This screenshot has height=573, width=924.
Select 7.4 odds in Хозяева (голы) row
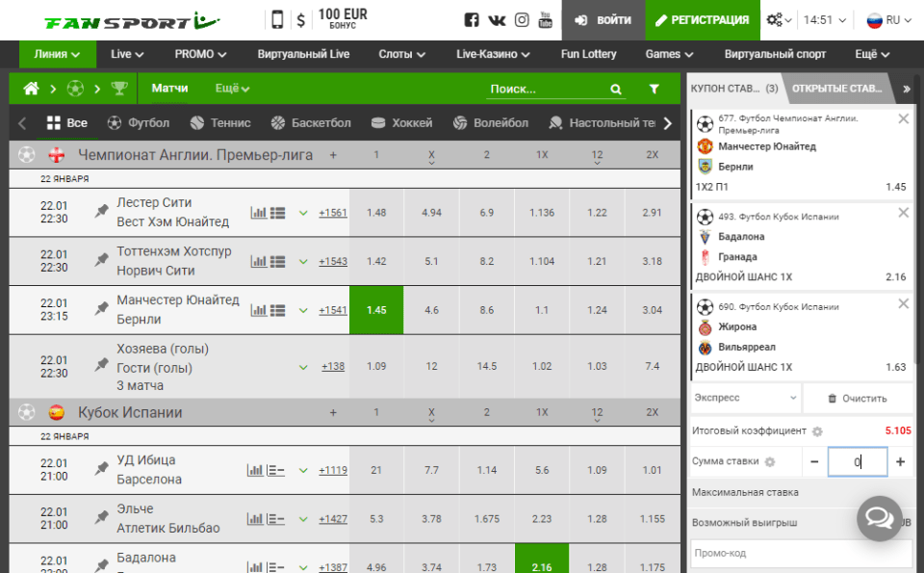point(653,366)
